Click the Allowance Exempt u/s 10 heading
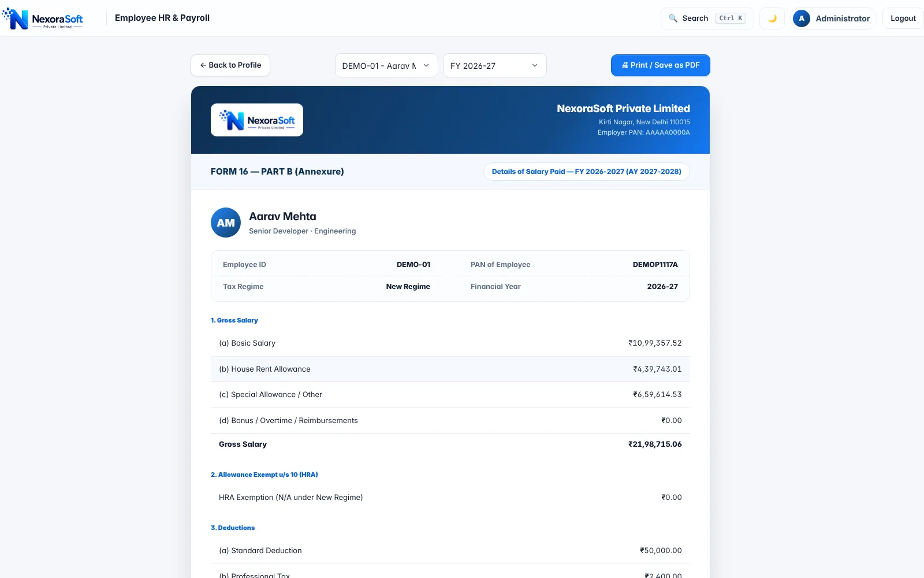The width and height of the screenshot is (924, 578). [x=264, y=475]
